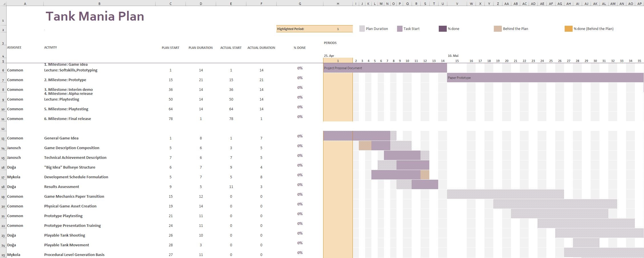This screenshot has height=258, width=644.
Task: Click the Project Proposal Document Gantt bar
Action: coord(385,68)
